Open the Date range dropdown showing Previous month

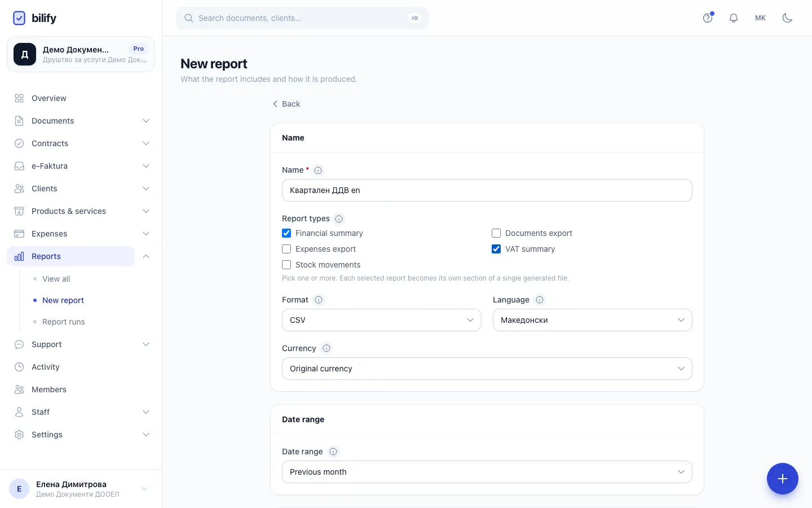tap(487, 472)
